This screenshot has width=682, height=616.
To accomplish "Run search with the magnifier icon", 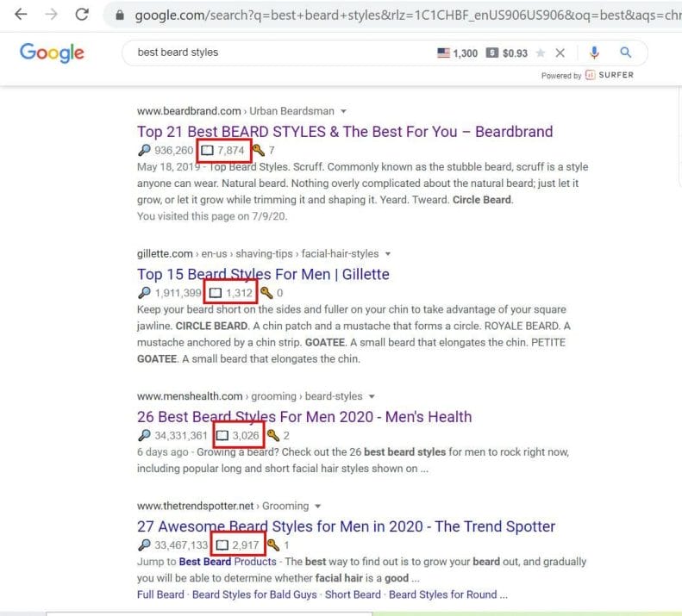I will [625, 53].
